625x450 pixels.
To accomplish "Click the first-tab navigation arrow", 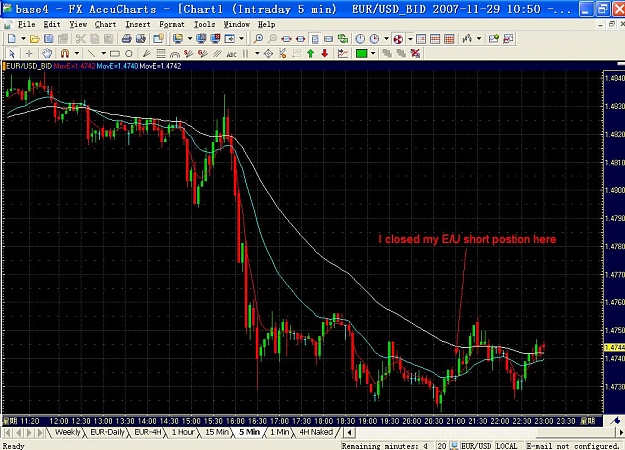I will tap(7, 432).
